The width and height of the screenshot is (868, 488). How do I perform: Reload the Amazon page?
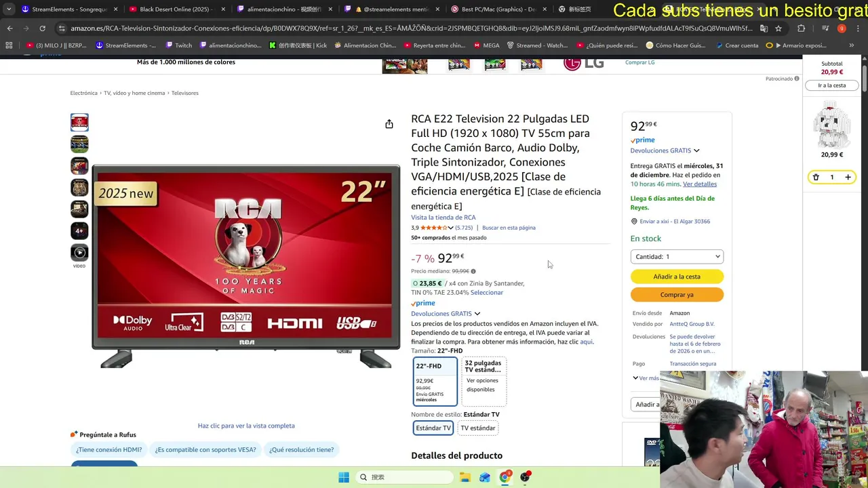coord(42,28)
